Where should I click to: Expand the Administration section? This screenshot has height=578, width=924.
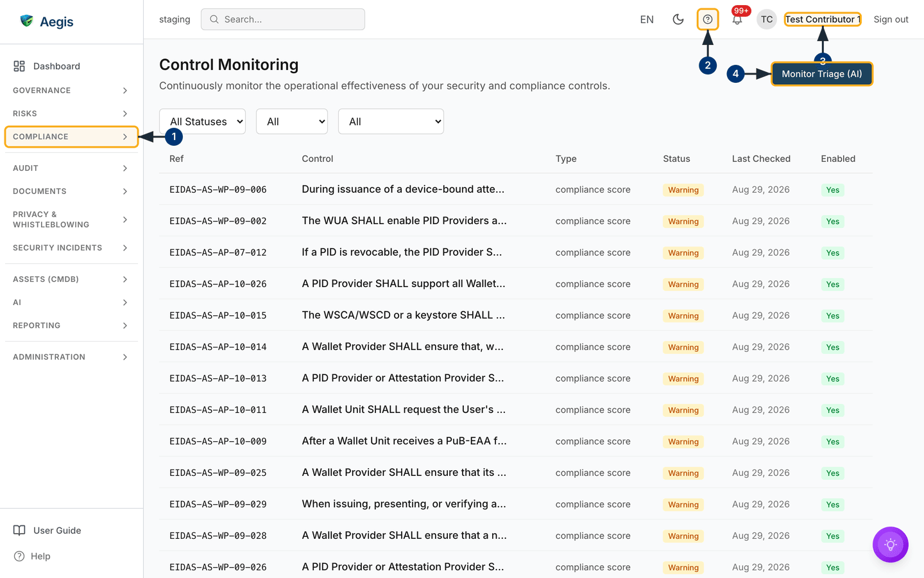tap(71, 357)
